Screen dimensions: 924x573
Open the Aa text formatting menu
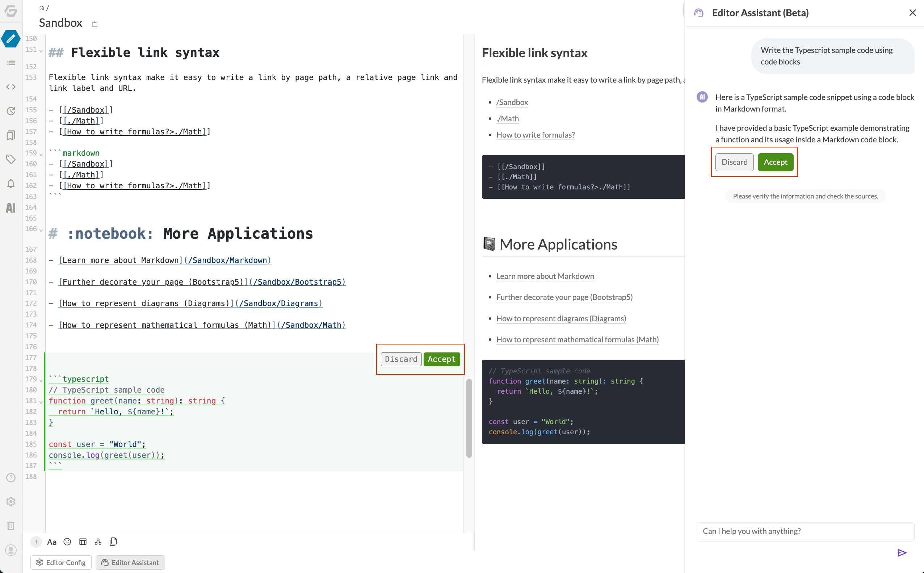(51, 542)
